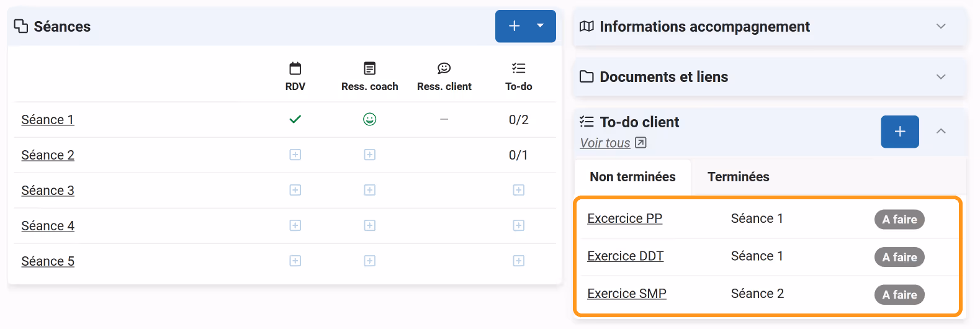
Task: Add coach resource for Séance 2
Action: [x=370, y=155]
